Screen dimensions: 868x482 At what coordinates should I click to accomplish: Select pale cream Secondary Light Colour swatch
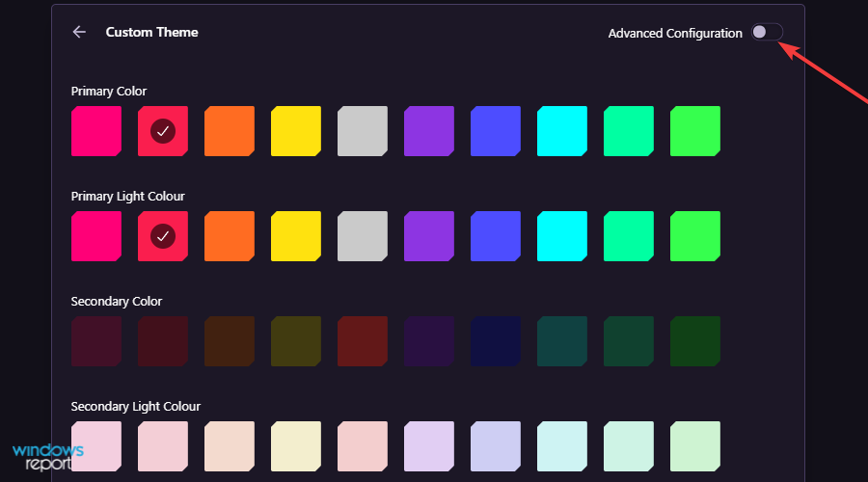296,446
